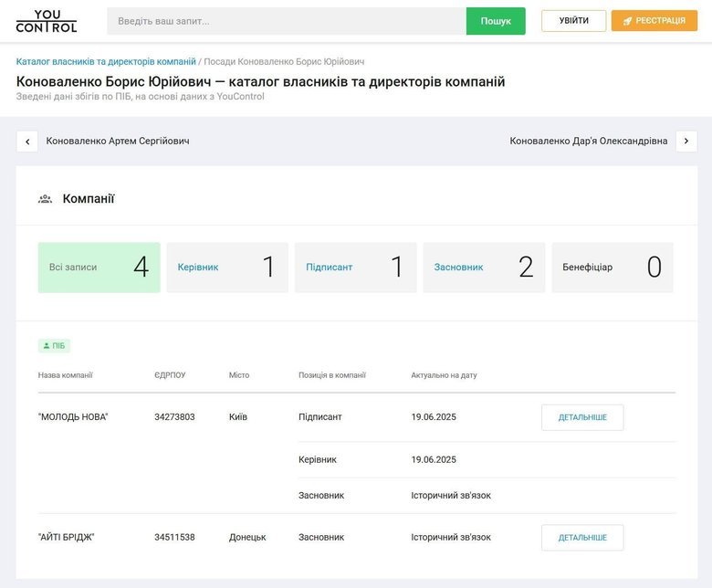Click the Актуально на дату column header
The image size is (712, 588).
(x=445, y=375)
